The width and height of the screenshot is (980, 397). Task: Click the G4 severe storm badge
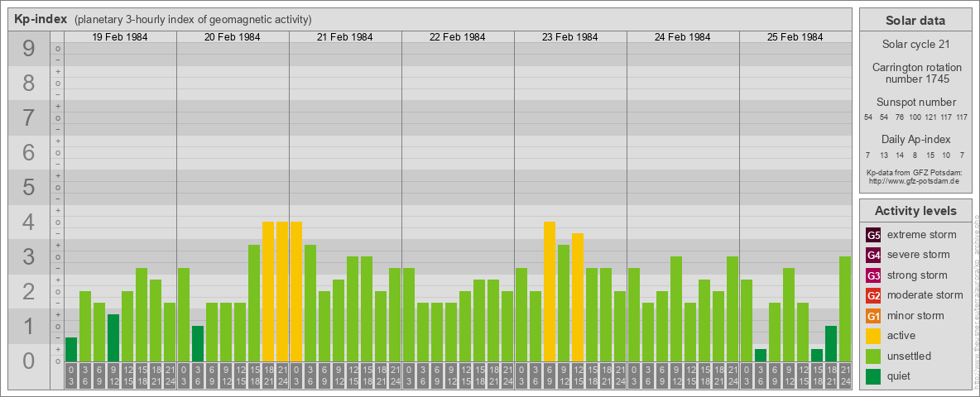(x=873, y=256)
